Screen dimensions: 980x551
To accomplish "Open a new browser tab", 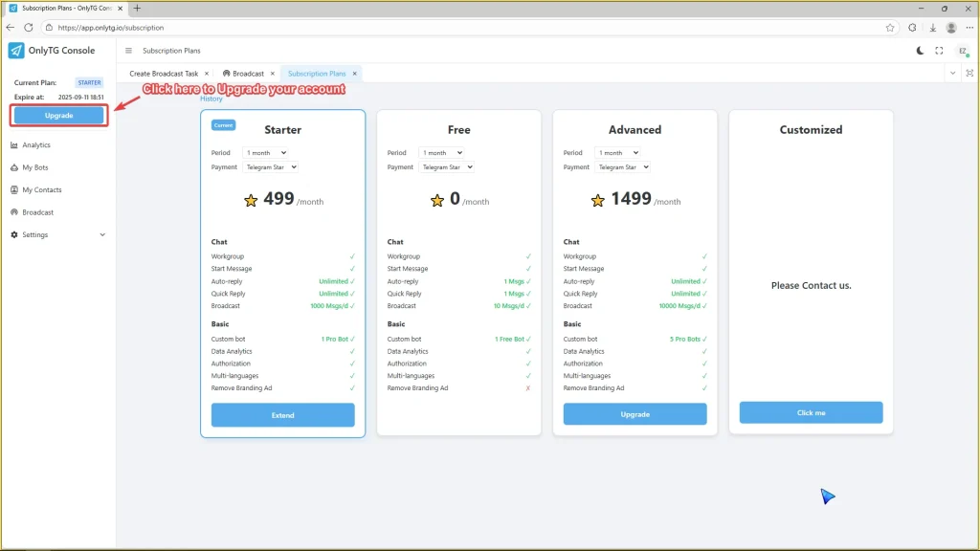I will 137,8.
